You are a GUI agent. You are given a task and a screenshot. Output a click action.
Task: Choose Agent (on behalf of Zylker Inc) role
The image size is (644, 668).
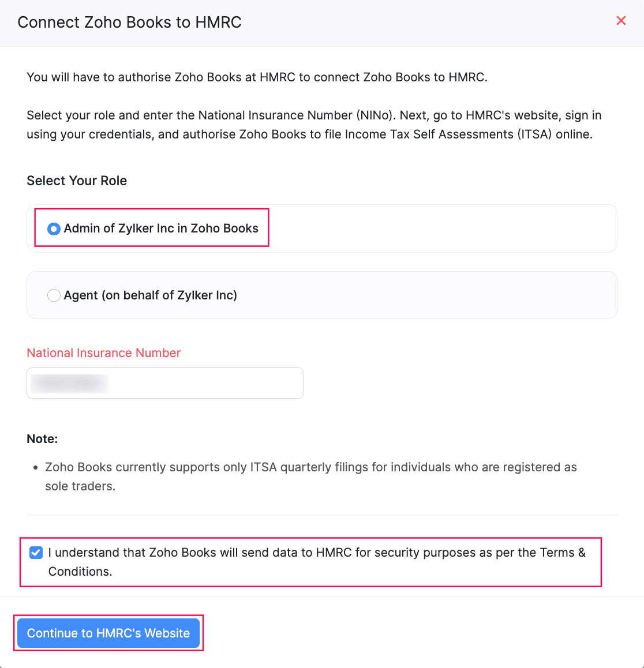54,295
